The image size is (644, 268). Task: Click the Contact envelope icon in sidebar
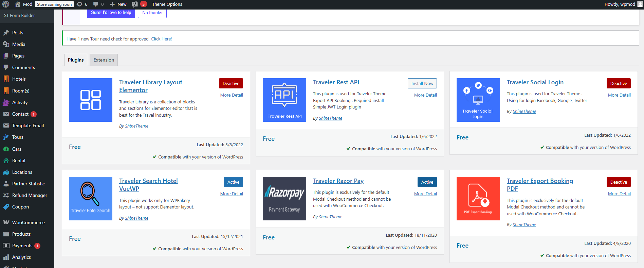(6, 114)
